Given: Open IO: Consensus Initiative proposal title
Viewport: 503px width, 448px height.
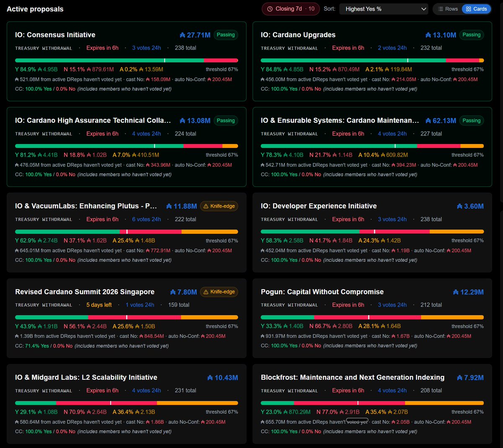Looking at the screenshot, I should [x=55, y=35].
